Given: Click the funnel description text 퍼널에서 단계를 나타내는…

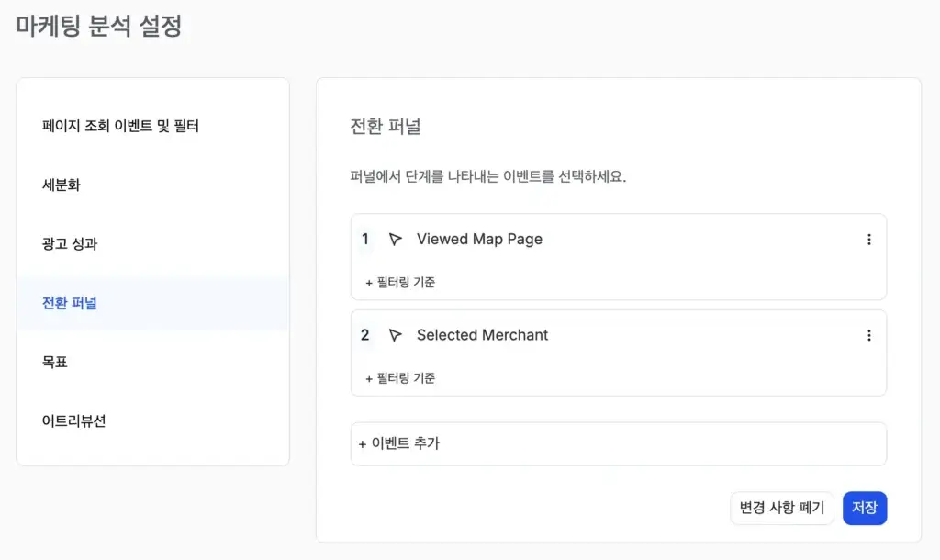Looking at the screenshot, I should click(x=488, y=177).
